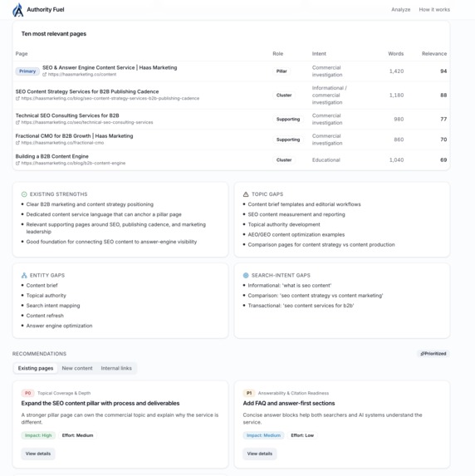The image size is (475, 476).
Task: Click 'Topical Coverage & Depth' label
Action: (64, 393)
